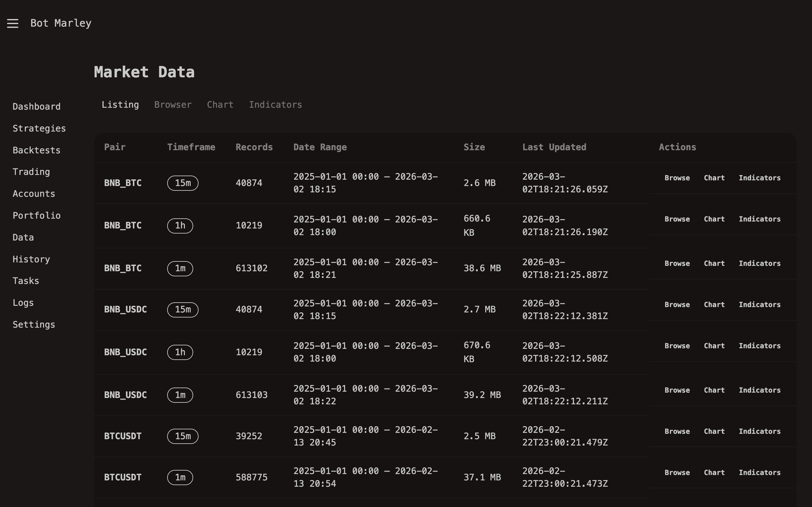812x507 pixels.
Task: Switch to the Chart tab
Action: click(x=220, y=104)
